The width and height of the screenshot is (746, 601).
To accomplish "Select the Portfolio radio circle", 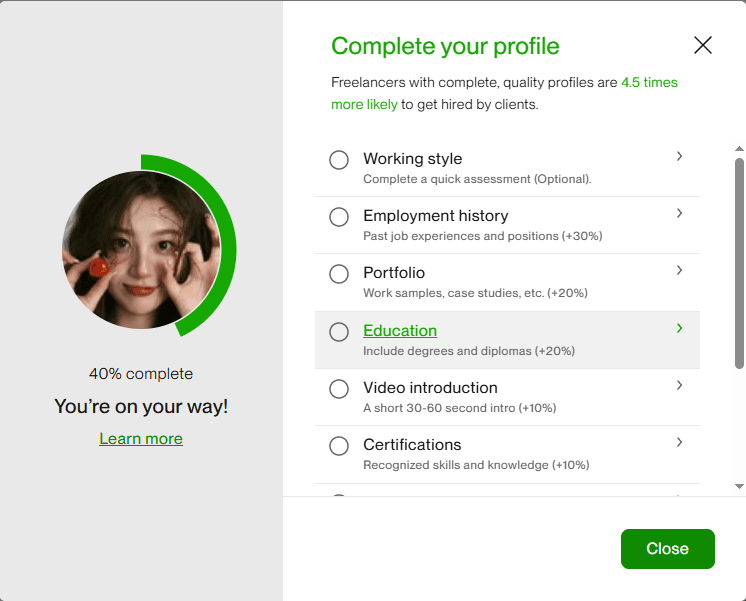I will point(339,274).
